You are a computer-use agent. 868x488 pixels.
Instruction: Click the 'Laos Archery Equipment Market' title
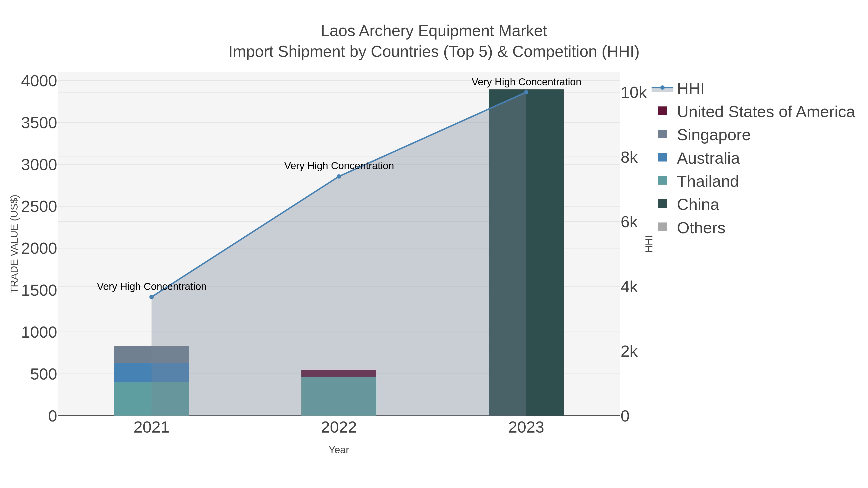click(434, 31)
